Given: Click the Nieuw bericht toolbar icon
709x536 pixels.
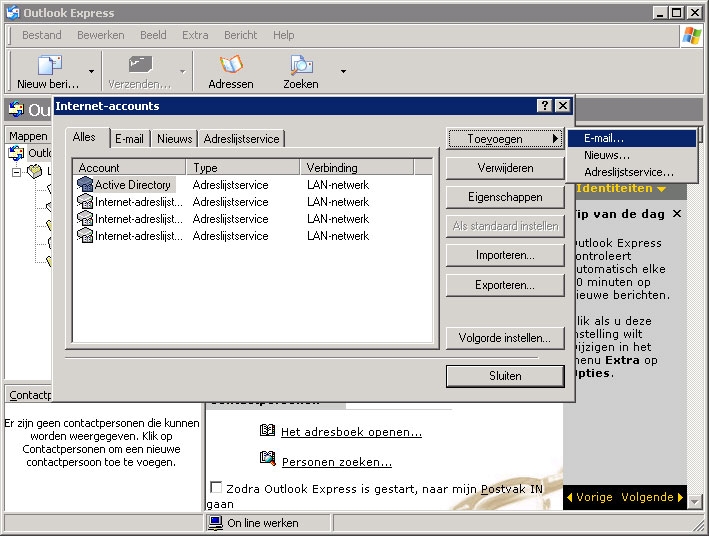Looking at the screenshot, I should [50, 65].
